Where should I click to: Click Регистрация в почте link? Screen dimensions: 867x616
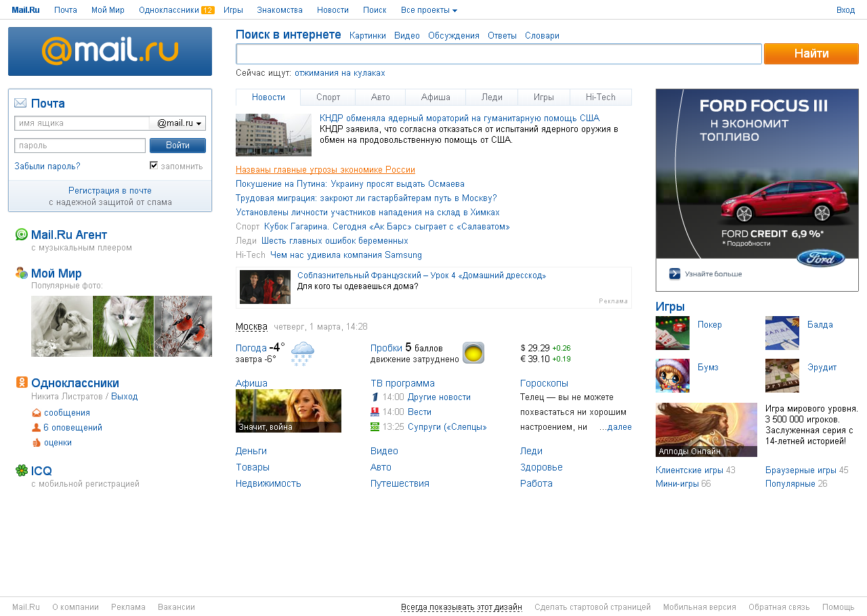[110, 190]
